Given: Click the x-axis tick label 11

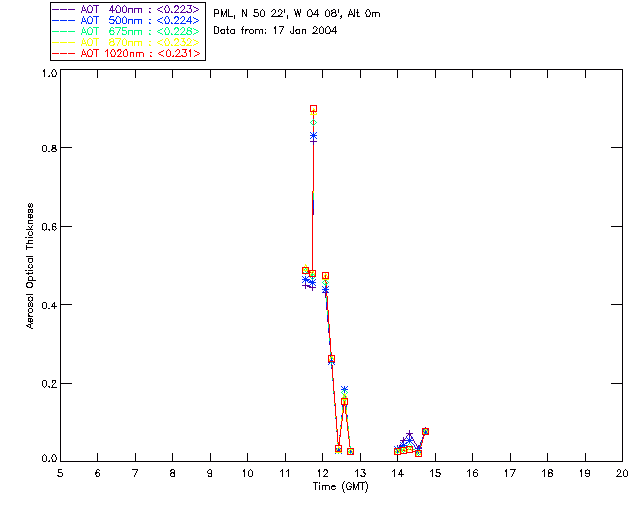Looking at the screenshot, I should [285, 473].
